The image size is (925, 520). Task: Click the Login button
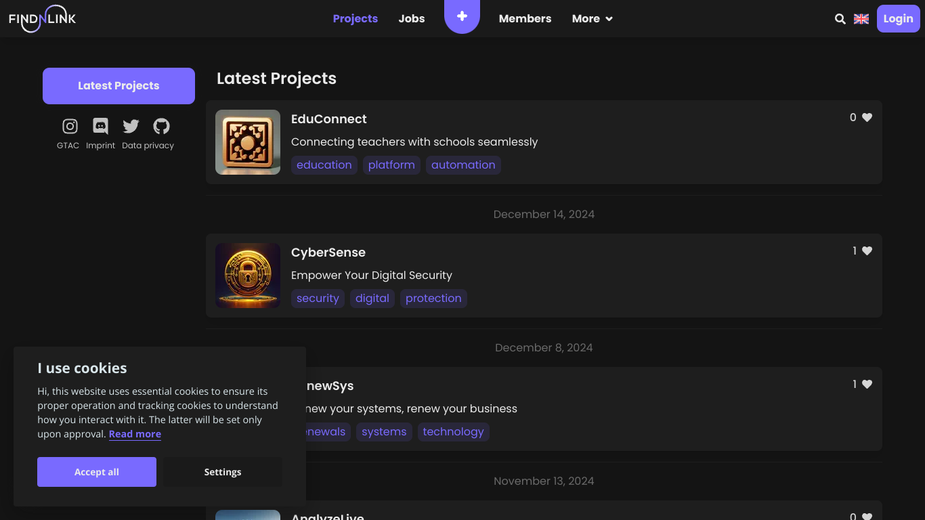[898, 19]
